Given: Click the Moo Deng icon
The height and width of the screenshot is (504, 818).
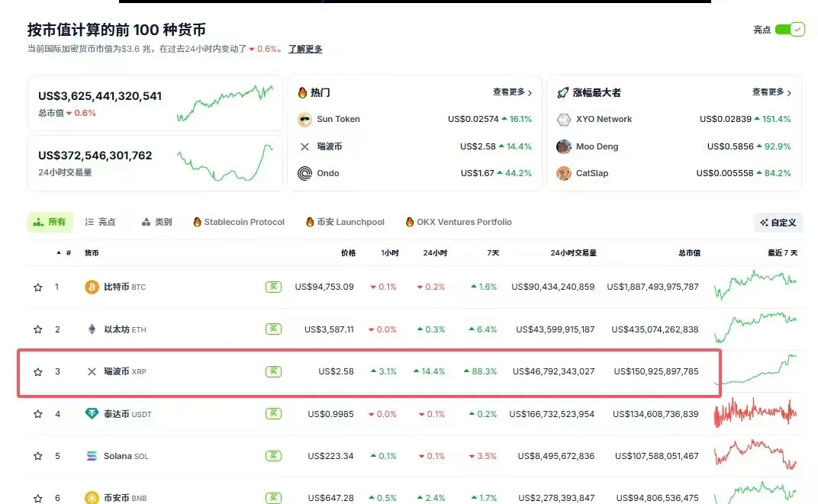Looking at the screenshot, I should pyautogui.click(x=563, y=146).
